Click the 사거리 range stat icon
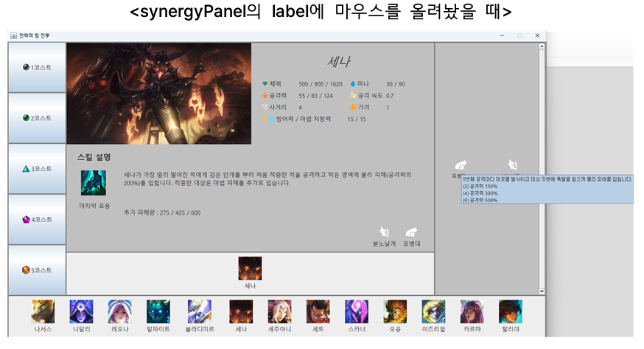This screenshot has height=349, width=644. [x=265, y=107]
